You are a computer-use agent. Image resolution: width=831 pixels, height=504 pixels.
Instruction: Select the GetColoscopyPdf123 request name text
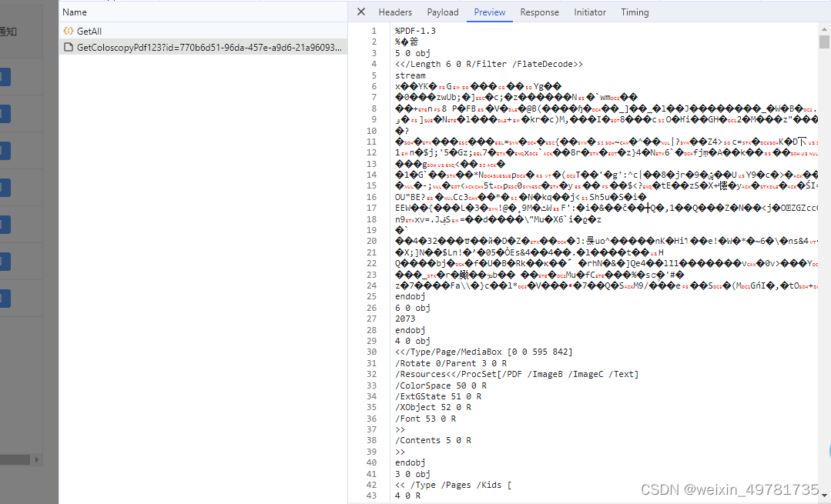(208, 48)
